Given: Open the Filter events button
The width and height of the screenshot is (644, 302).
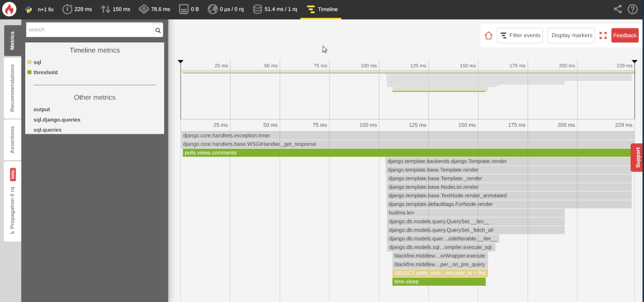Looking at the screenshot, I should click(x=520, y=35).
